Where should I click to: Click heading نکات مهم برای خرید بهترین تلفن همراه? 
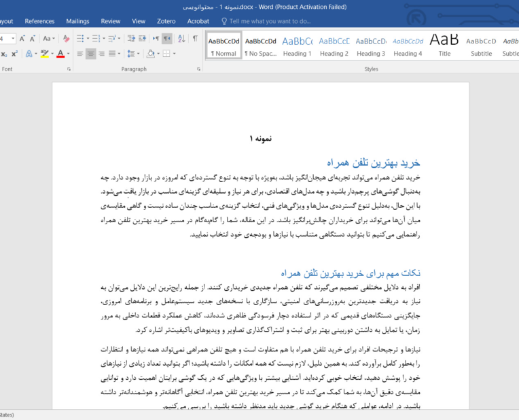coord(351,273)
